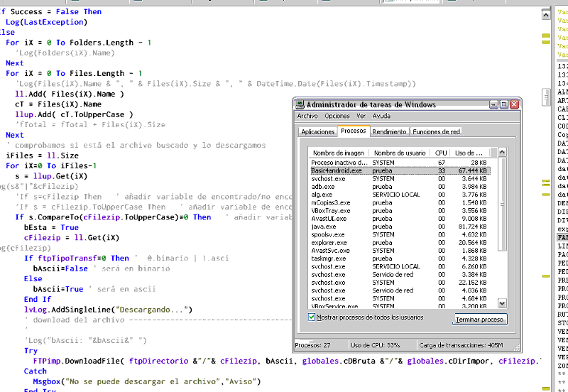Open the Ayuda menu
Image resolution: width=568 pixels, height=392 pixels.
click(x=381, y=116)
